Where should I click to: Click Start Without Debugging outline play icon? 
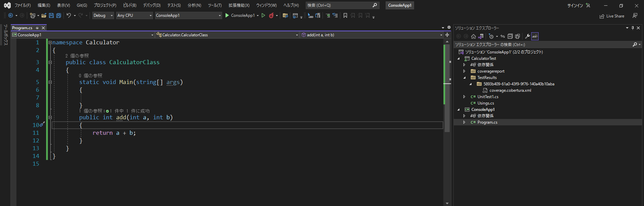[263, 15]
